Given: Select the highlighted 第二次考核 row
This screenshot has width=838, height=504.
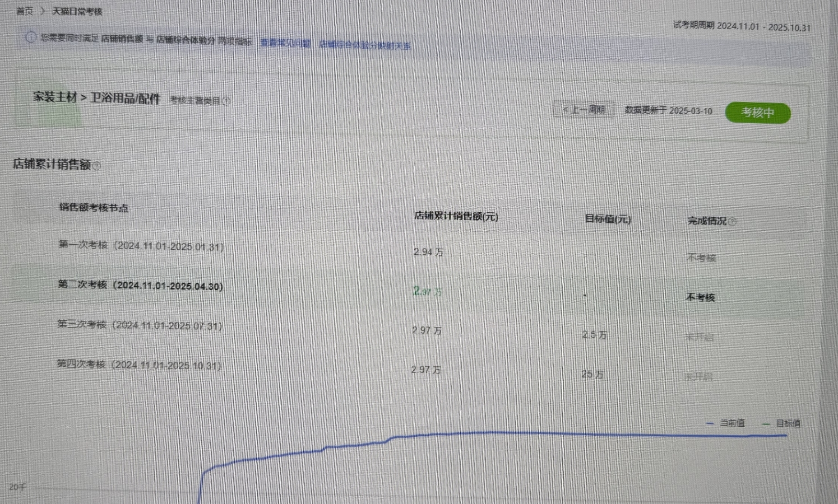Looking at the screenshot, I should point(141,286).
